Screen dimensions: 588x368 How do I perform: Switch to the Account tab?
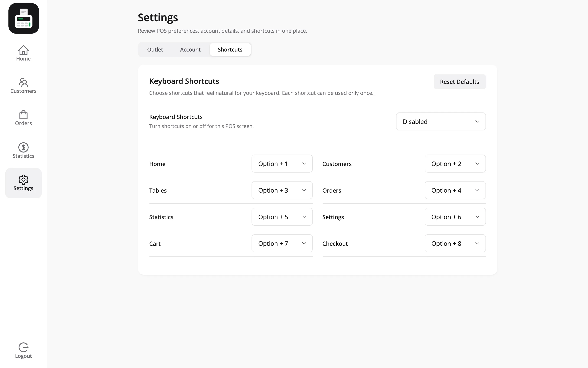[190, 50]
